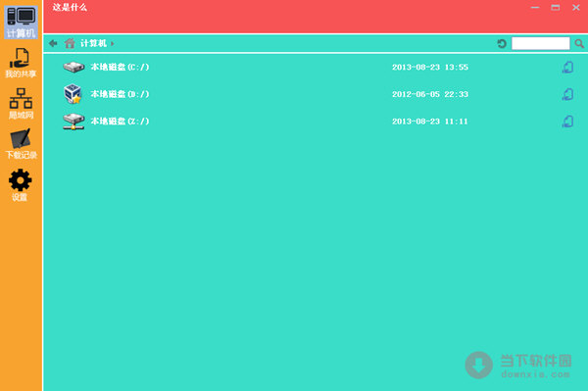Go back with the arrow button
This screenshot has height=391, width=588.
[53, 43]
